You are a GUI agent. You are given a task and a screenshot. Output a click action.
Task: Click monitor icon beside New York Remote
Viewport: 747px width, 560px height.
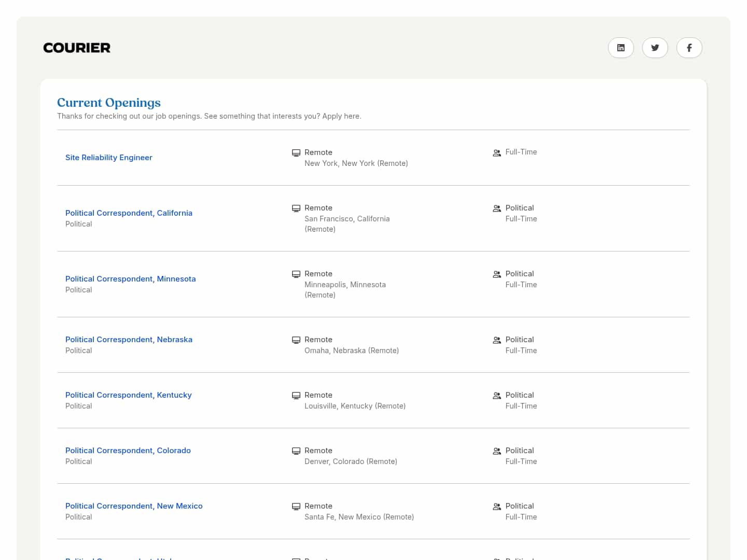point(296,153)
